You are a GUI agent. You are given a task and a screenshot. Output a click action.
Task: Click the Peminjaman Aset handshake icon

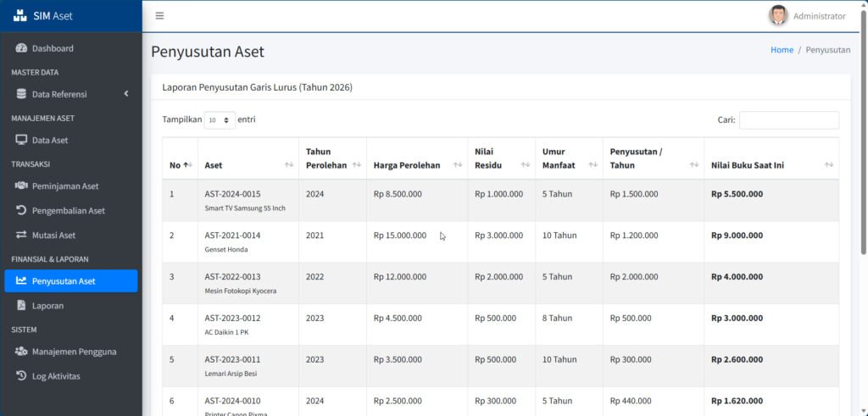pyautogui.click(x=21, y=186)
